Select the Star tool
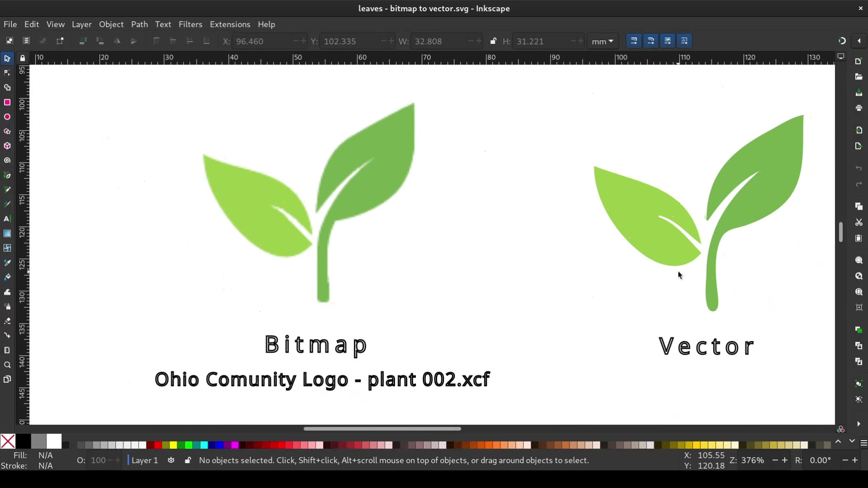Image resolution: width=868 pixels, height=488 pixels. coord(7,131)
